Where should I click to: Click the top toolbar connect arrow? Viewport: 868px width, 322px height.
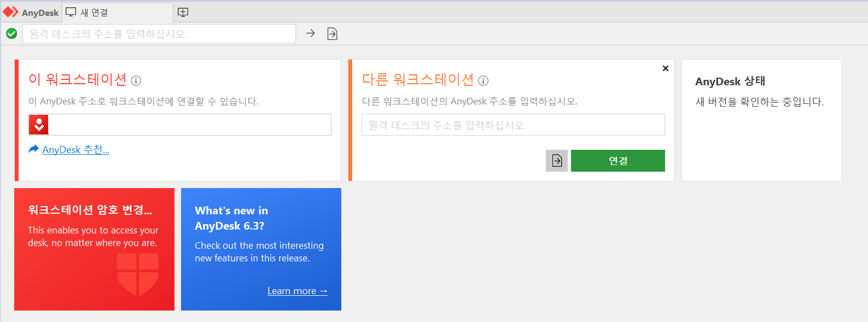(310, 33)
